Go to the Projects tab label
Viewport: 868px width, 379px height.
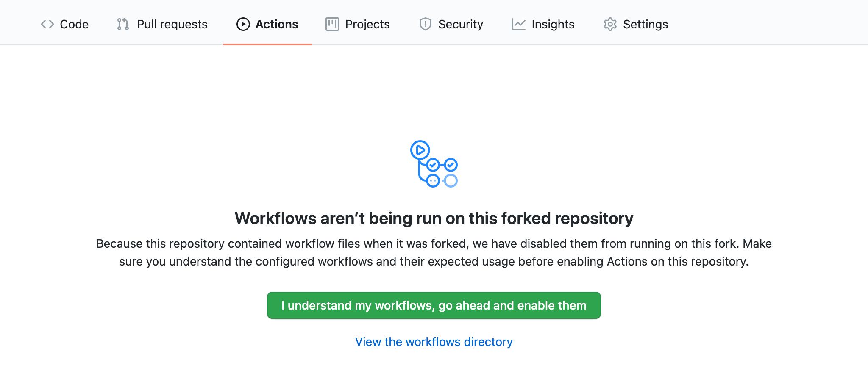click(367, 24)
